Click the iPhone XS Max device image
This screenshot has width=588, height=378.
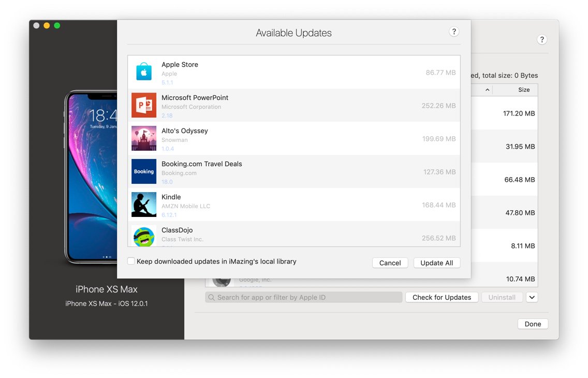coord(91,177)
